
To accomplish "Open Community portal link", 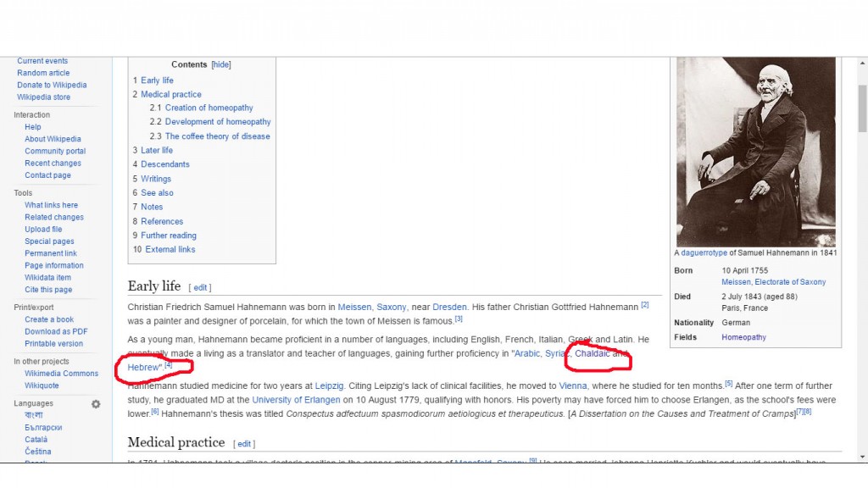I will 55,152.
